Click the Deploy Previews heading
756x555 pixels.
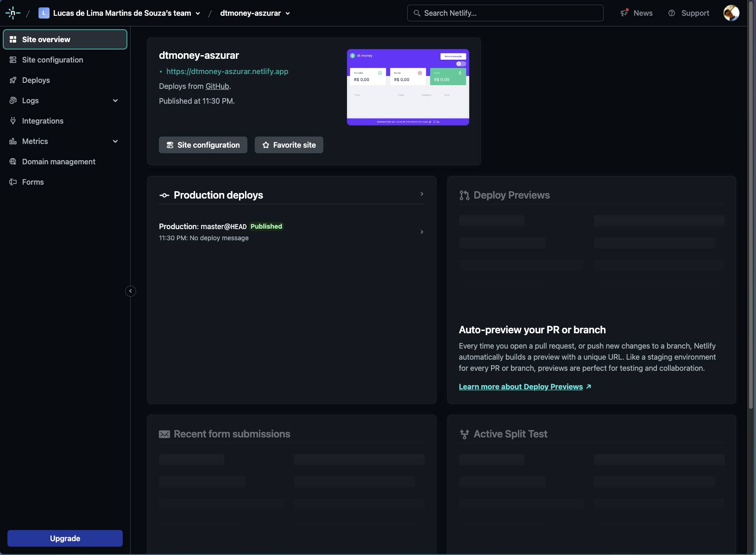click(512, 195)
